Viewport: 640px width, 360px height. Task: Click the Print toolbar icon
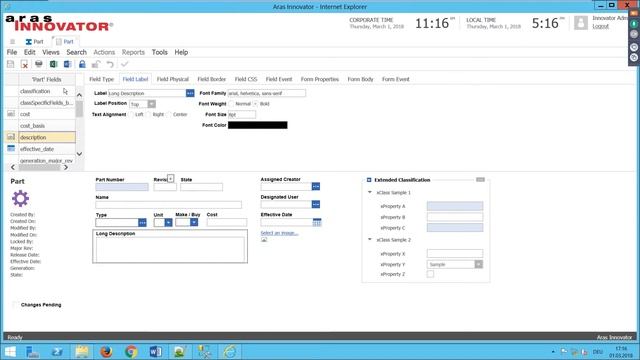click(39, 64)
